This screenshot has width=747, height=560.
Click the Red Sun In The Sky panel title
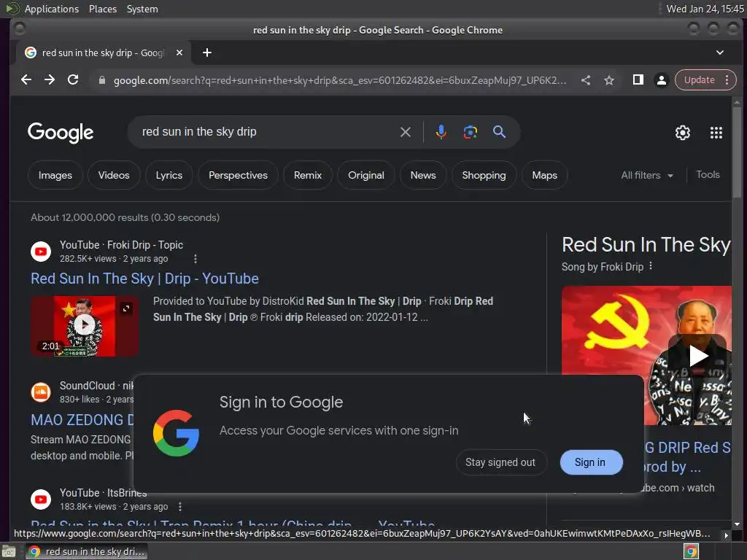tap(646, 245)
